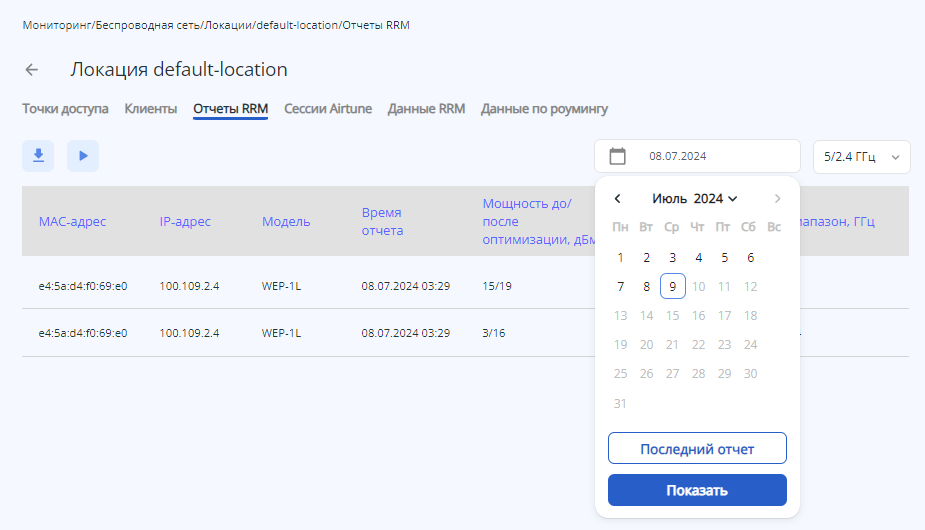Go to next month in calendar
Viewport: 925px width, 530px height.
pyautogui.click(x=777, y=199)
